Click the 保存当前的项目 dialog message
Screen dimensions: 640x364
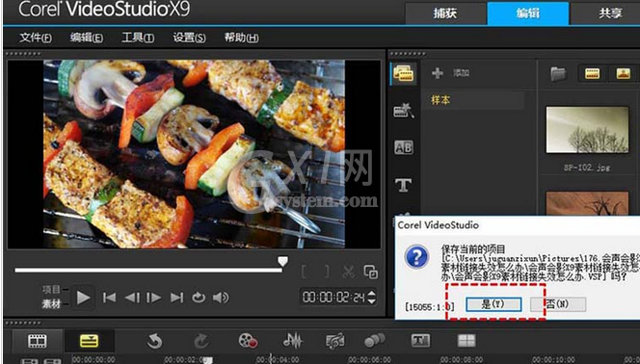(x=473, y=248)
